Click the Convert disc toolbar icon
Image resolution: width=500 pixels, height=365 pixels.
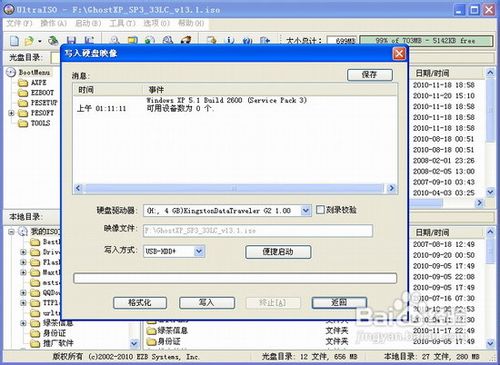click(x=150, y=40)
